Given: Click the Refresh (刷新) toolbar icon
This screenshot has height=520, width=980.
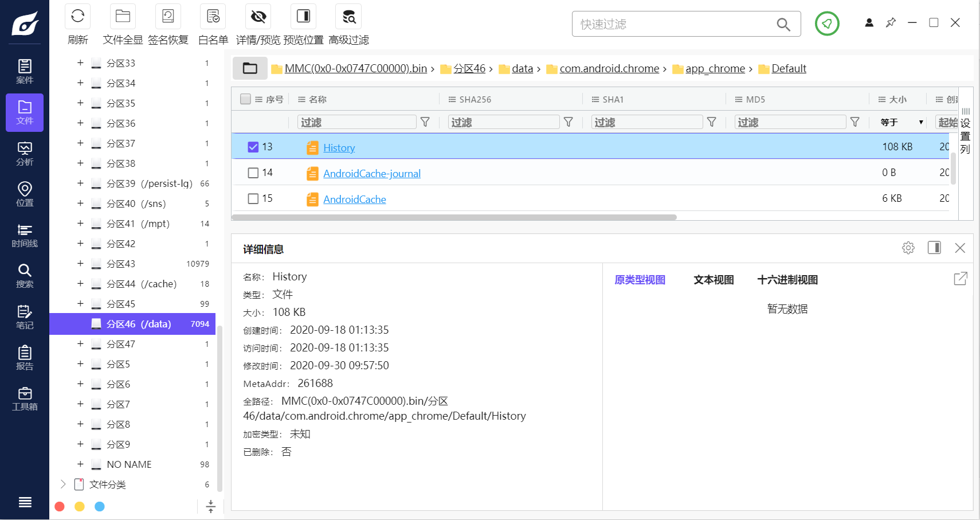Looking at the screenshot, I should pos(78,17).
